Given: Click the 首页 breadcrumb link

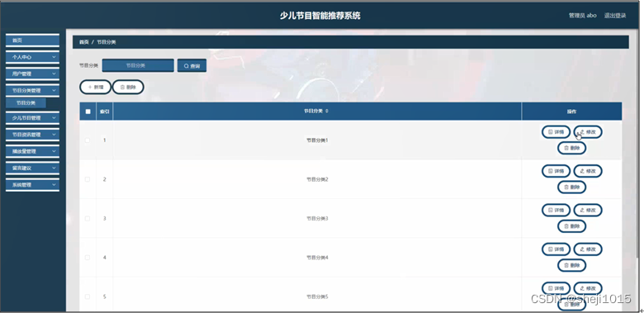Looking at the screenshot, I should coord(83,42).
